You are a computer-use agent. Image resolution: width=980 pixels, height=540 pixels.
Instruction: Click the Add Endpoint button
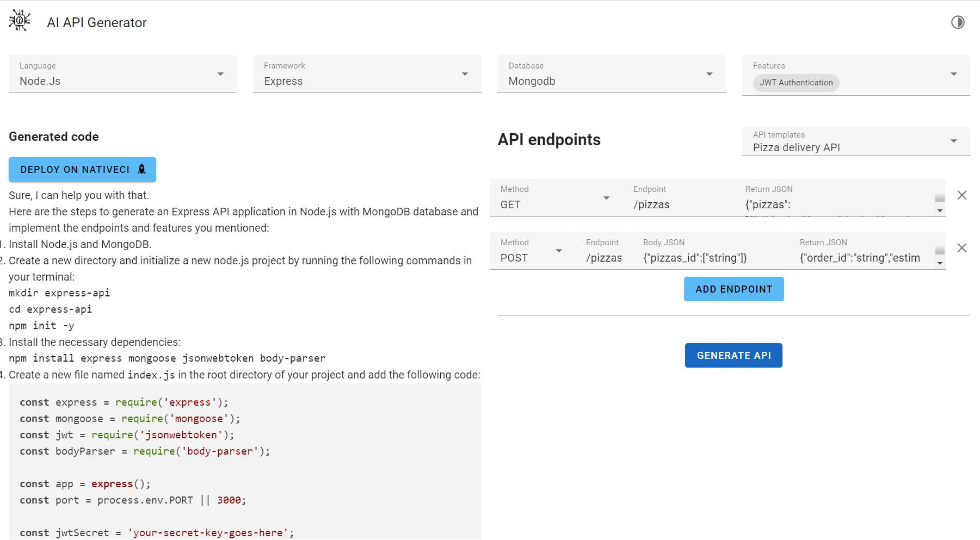point(734,289)
